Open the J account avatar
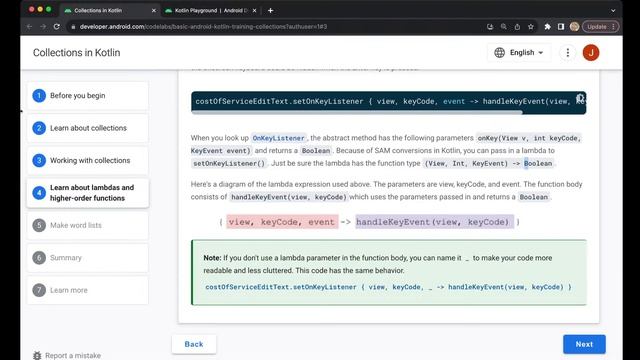The width and height of the screenshot is (640, 360). [x=591, y=53]
